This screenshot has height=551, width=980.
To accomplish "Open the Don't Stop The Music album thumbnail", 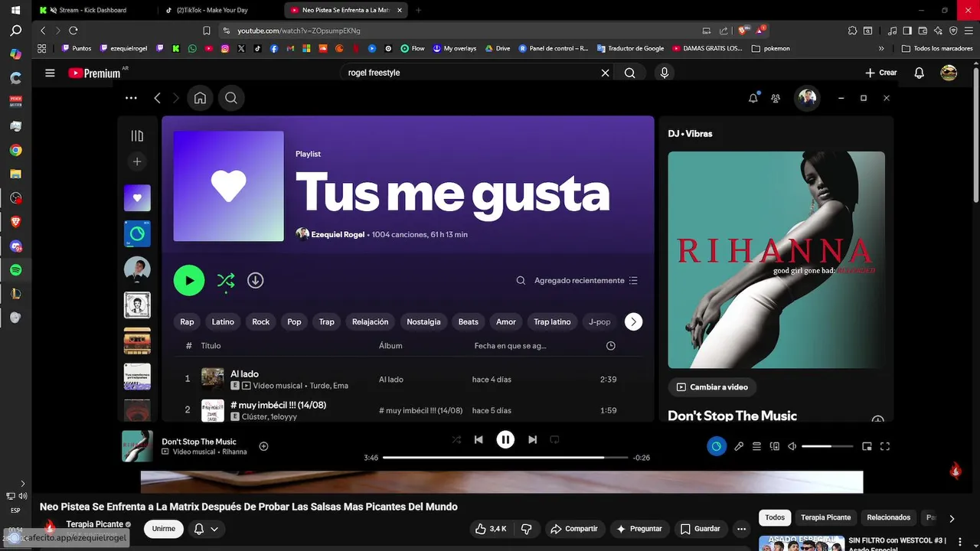I will pos(137,446).
